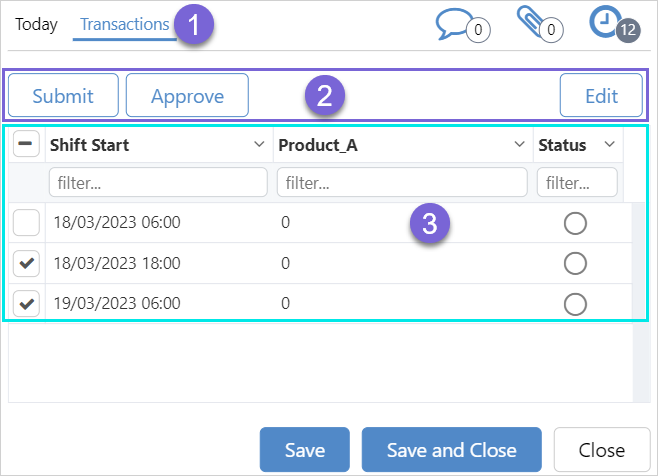Click the Edit button
The width and height of the screenshot is (658, 476).
coord(601,96)
